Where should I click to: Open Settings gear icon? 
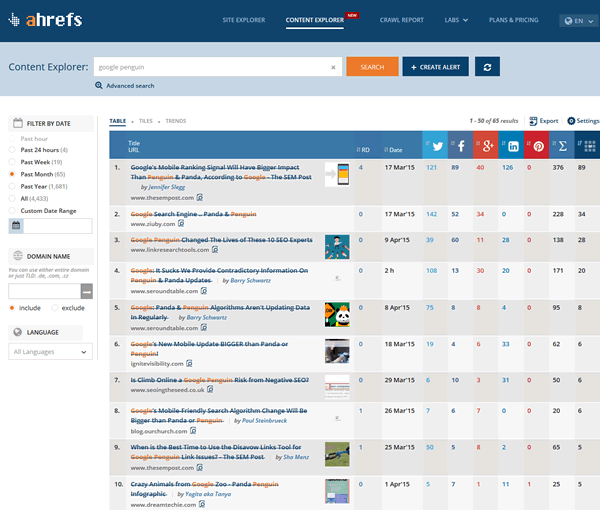(571, 121)
